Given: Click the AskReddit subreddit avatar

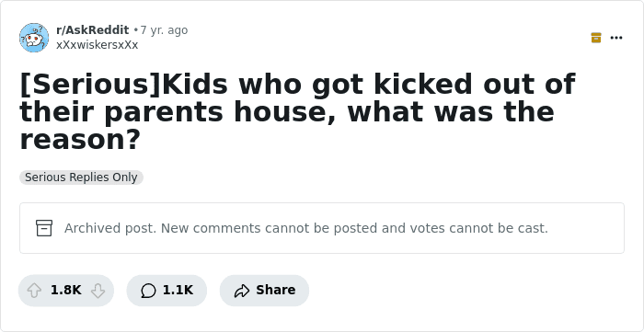Looking at the screenshot, I should point(34,38).
